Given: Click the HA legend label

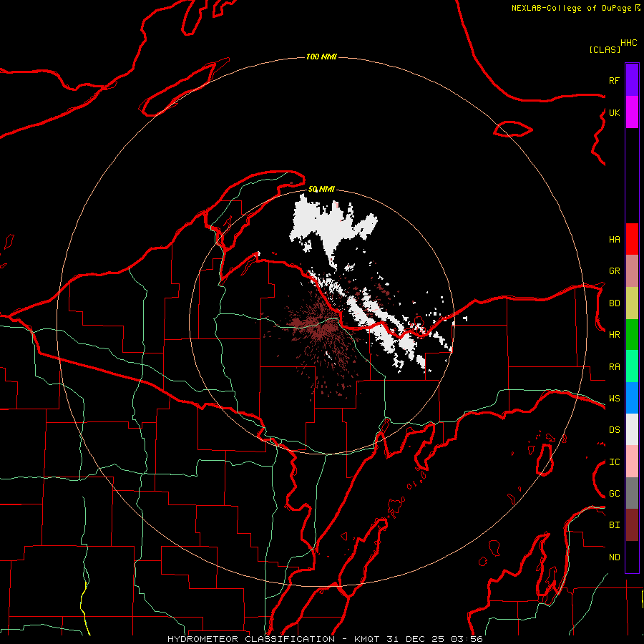Looking at the screenshot, I should [614, 239].
